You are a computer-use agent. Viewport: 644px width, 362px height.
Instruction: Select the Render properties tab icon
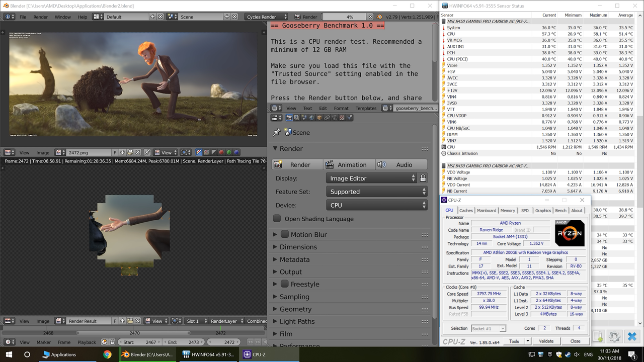tap(289, 118)
